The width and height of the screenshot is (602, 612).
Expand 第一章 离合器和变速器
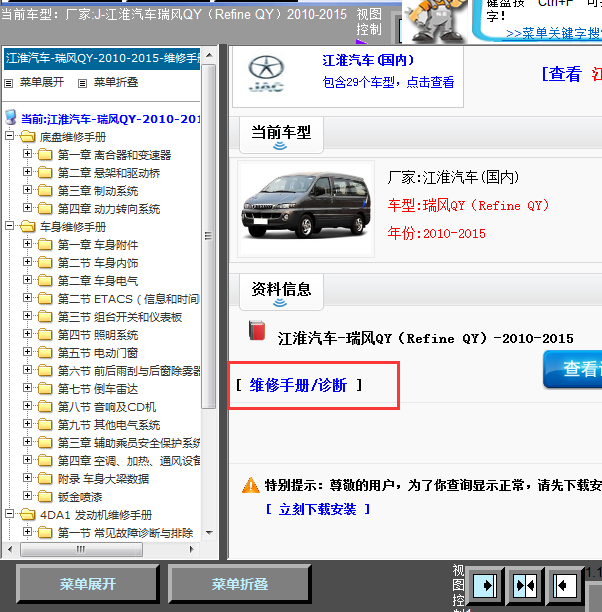27,153
